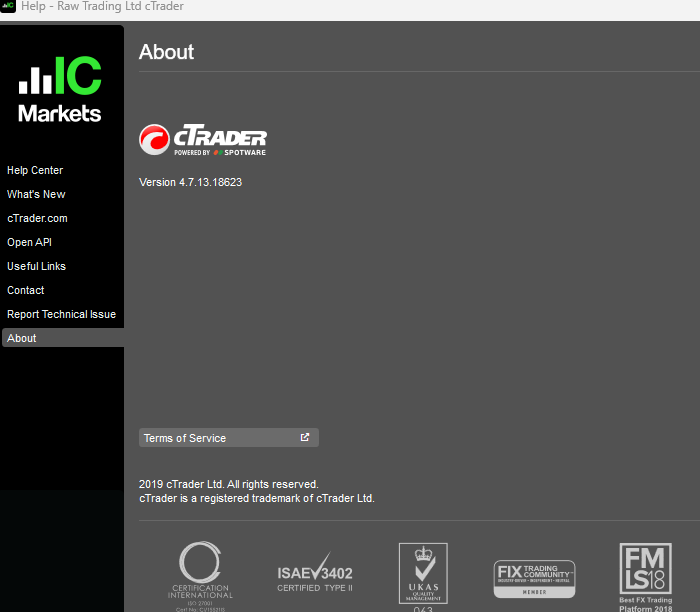This screenshot has height=612, width=700.
Task: Click the '2019 cTrader Ltd. All rights reserved.' text
Action: pyautogui.click(x=229, y=484)
